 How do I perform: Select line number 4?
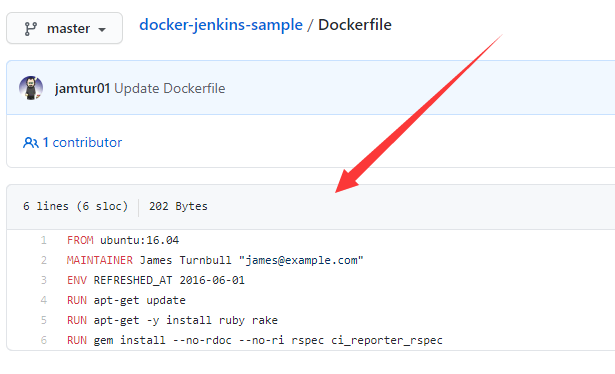click(x=44, y=300)
